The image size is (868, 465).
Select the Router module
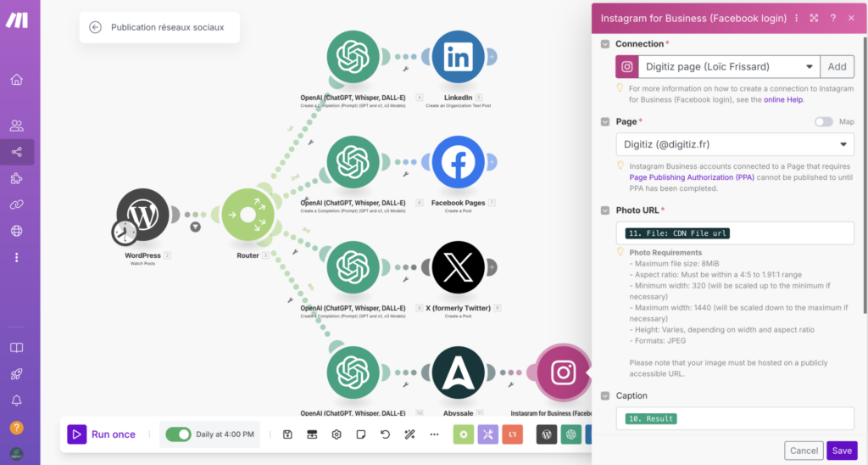click(248, 215)
